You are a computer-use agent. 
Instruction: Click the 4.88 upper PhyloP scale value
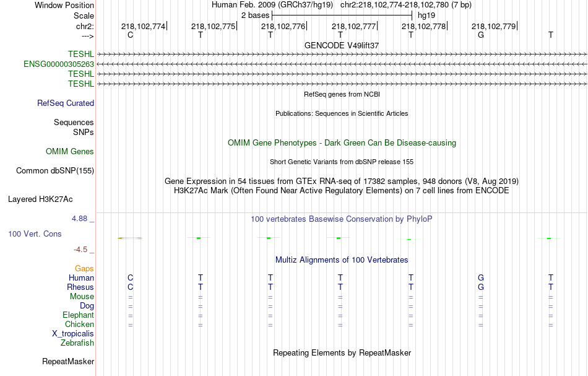coord(79,219)
